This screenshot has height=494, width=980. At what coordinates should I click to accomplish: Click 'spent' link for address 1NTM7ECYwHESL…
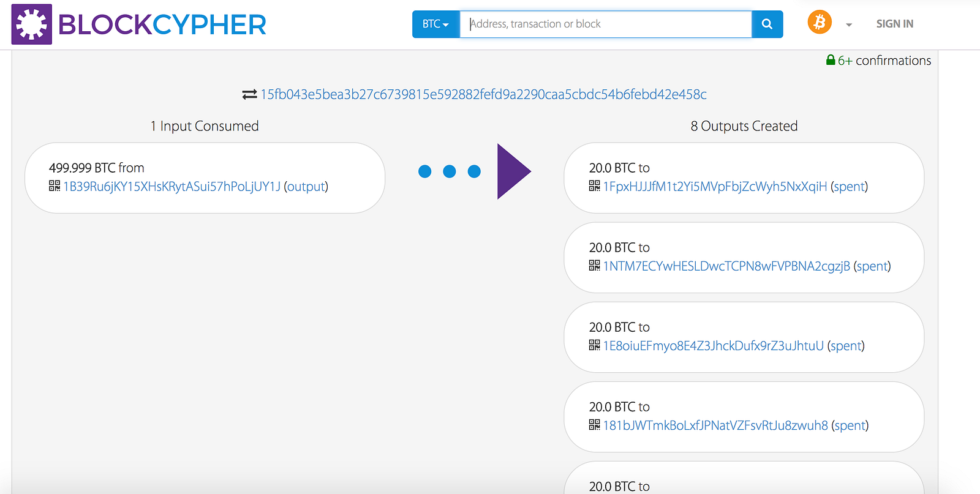pyautogui.click(x=872, y=266)
